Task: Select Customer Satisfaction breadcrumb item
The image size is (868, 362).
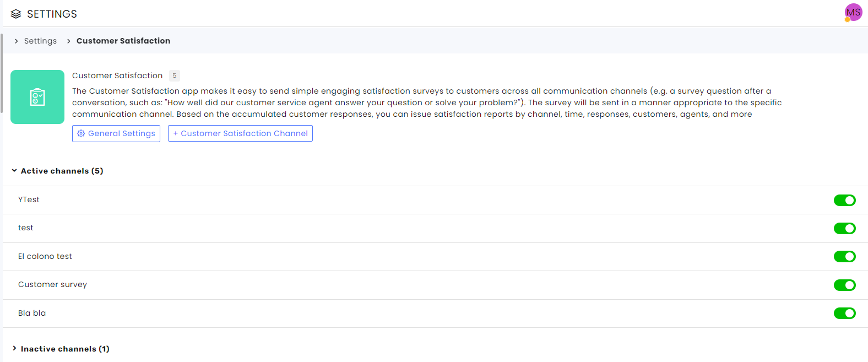Action: [123, 41]
